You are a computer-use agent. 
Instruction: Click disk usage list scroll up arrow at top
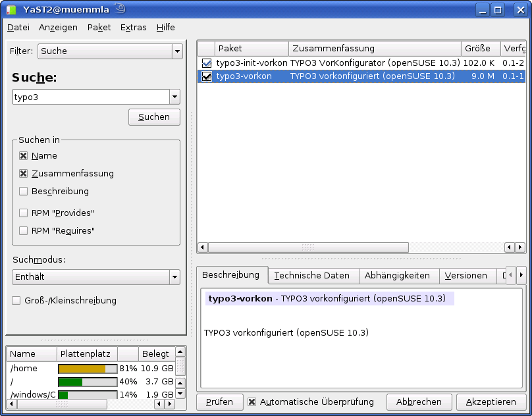tap(180, 351)
